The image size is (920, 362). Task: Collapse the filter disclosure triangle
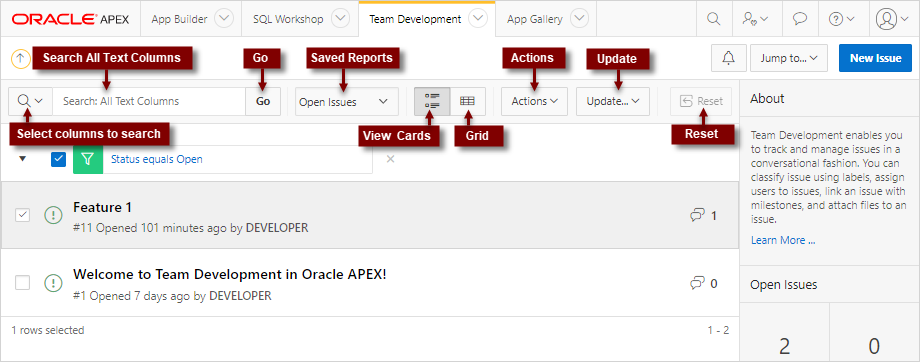click(x=23, y=159)
